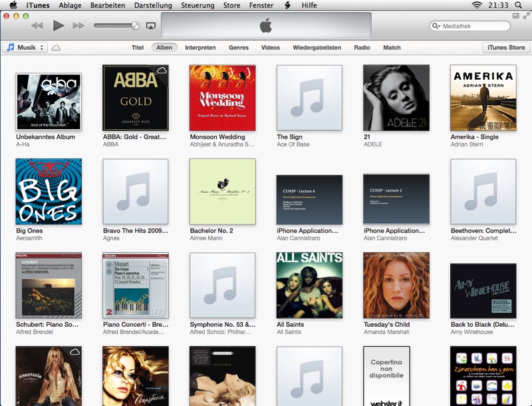
Task: Open the Wiedergabelisten tab
Action: coord(317,47)
